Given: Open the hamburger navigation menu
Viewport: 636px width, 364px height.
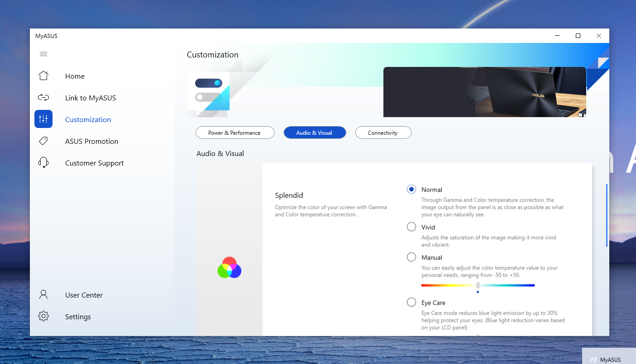Looking at the screenshot, I should coord(43,54).
